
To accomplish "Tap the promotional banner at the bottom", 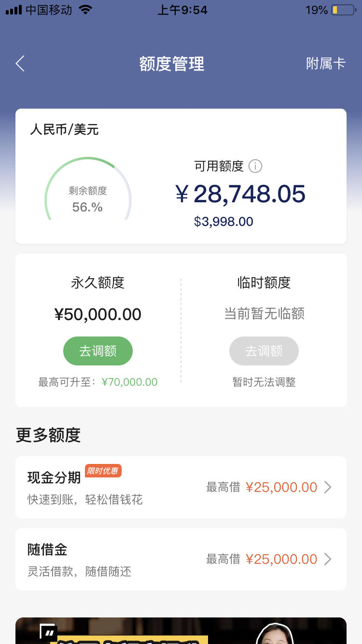I will click(x=181, y=630).
